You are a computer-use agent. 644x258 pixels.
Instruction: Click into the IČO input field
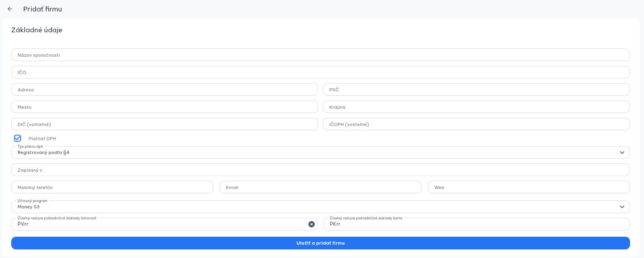point(321,72)
